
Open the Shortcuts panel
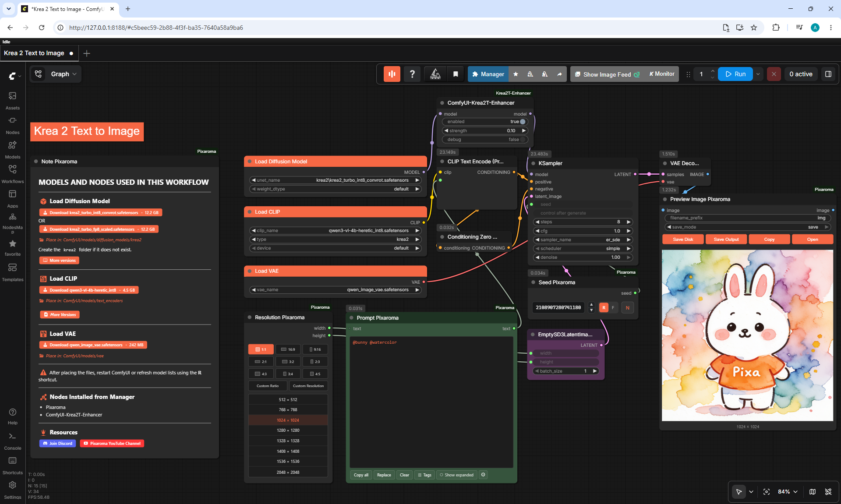[12, 465]
